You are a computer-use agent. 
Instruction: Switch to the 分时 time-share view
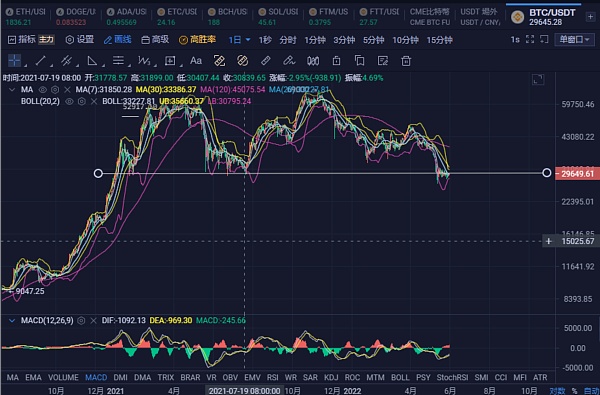coord(288,40)
